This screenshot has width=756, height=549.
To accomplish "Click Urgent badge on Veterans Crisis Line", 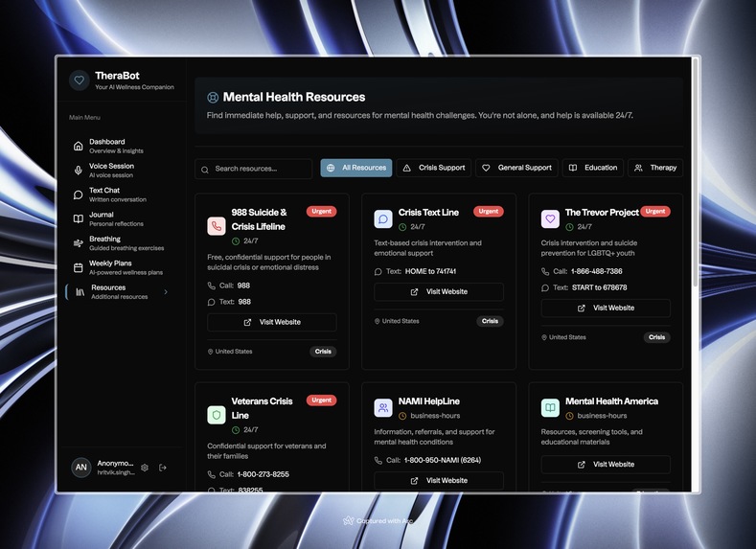I will click(322, 400).
